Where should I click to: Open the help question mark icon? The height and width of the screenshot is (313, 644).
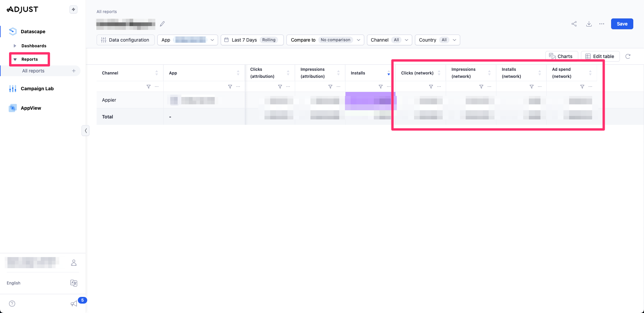(x=12, y=304)
